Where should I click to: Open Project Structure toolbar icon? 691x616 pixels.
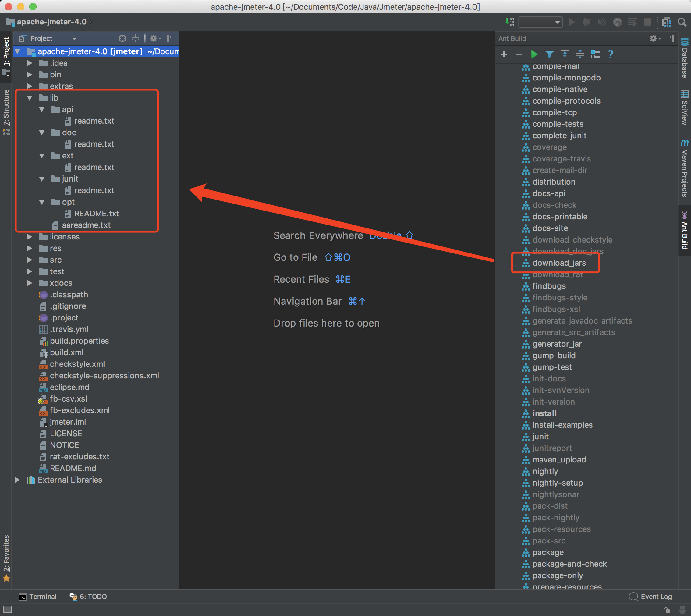(666, 22)
